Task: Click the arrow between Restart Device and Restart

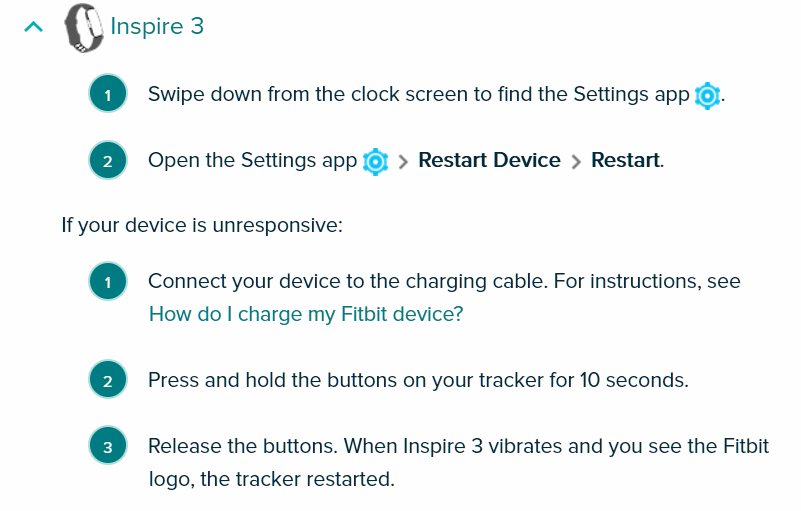Action: click(576, 162)
